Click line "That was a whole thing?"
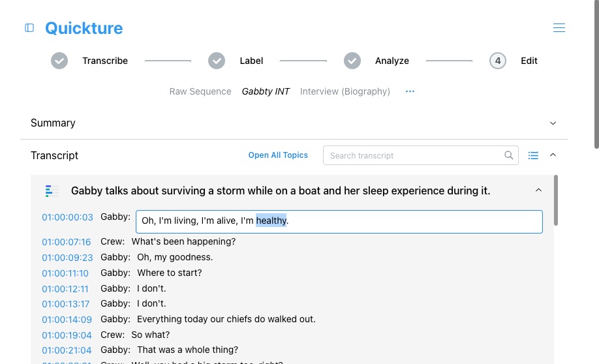This screenshot has width=599, height=364. pyautogui.click(x=187, y=350)
